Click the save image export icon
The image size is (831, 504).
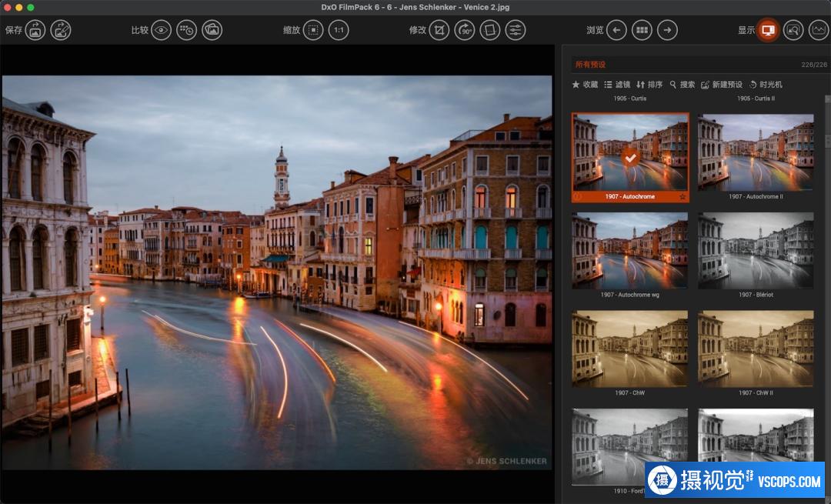tap(35, 30)
